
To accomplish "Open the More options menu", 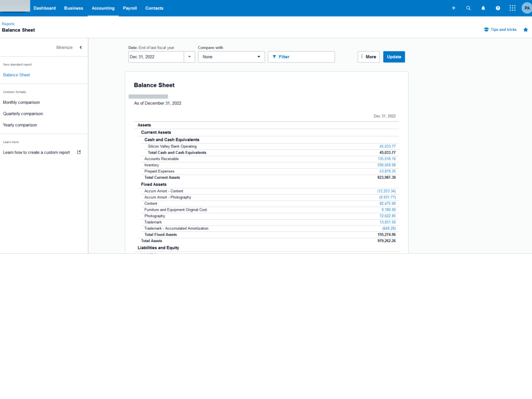I will click(x=368, y=56).
